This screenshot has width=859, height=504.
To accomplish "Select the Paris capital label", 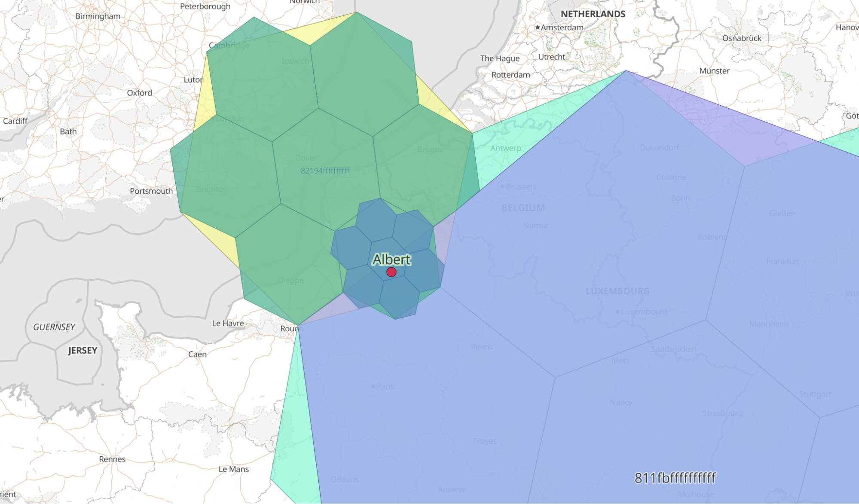I will (x=385, y=386).
